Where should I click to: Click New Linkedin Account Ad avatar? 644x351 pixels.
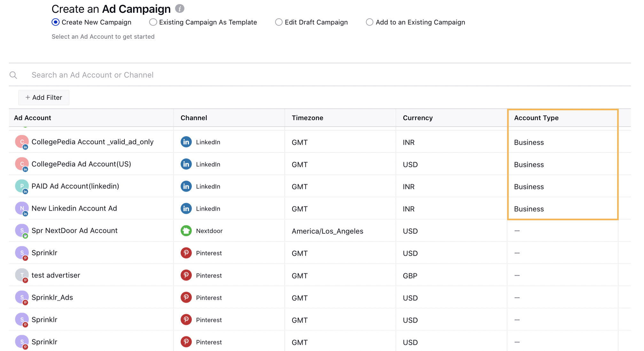tap(22, 209)
